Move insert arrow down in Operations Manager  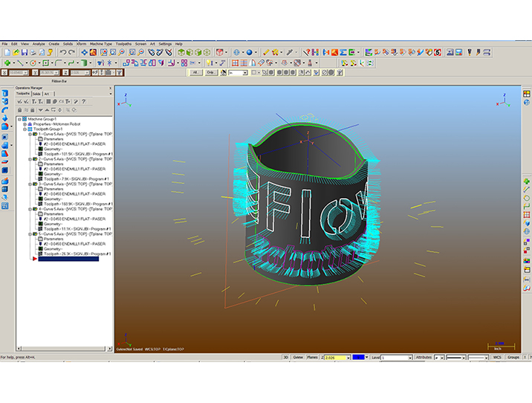point(41,110)
